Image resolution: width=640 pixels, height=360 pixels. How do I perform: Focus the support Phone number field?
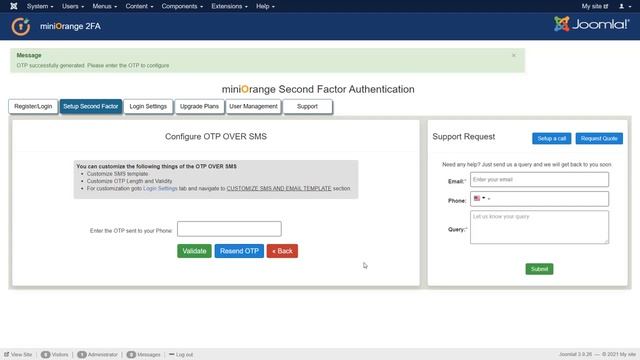[539, 199]
